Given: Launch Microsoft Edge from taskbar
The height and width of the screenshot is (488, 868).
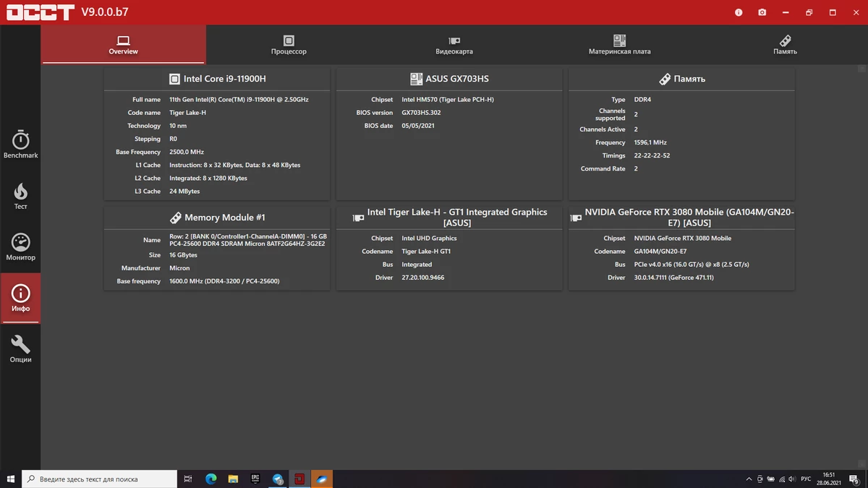Looking at the screenshot, I should pos(211,479).
